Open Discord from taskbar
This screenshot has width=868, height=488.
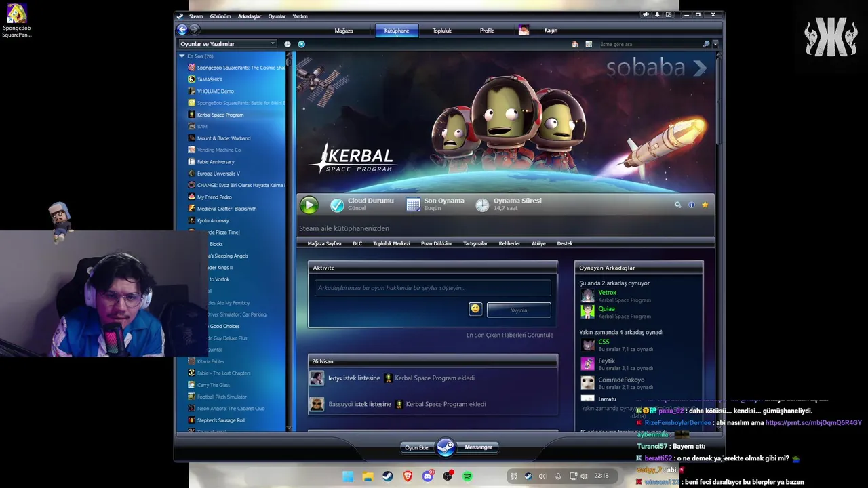(427, 476)
